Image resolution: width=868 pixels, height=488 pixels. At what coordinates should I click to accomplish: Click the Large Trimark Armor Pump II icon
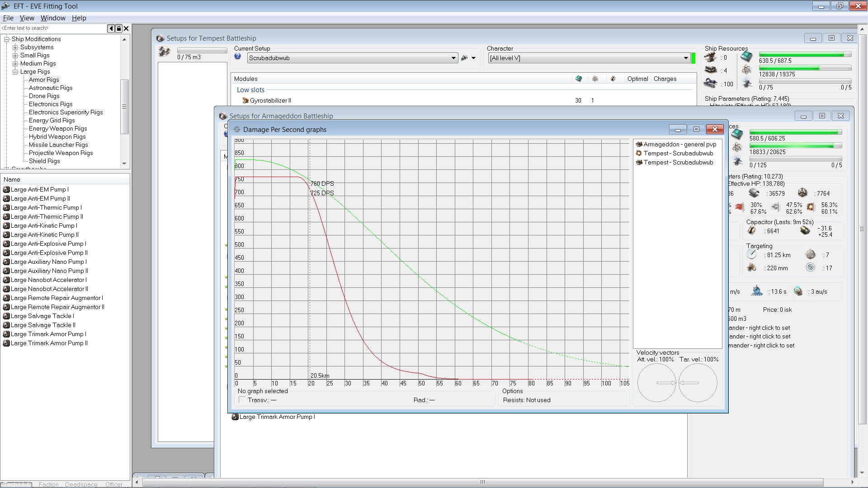click(x=6, y=343)
